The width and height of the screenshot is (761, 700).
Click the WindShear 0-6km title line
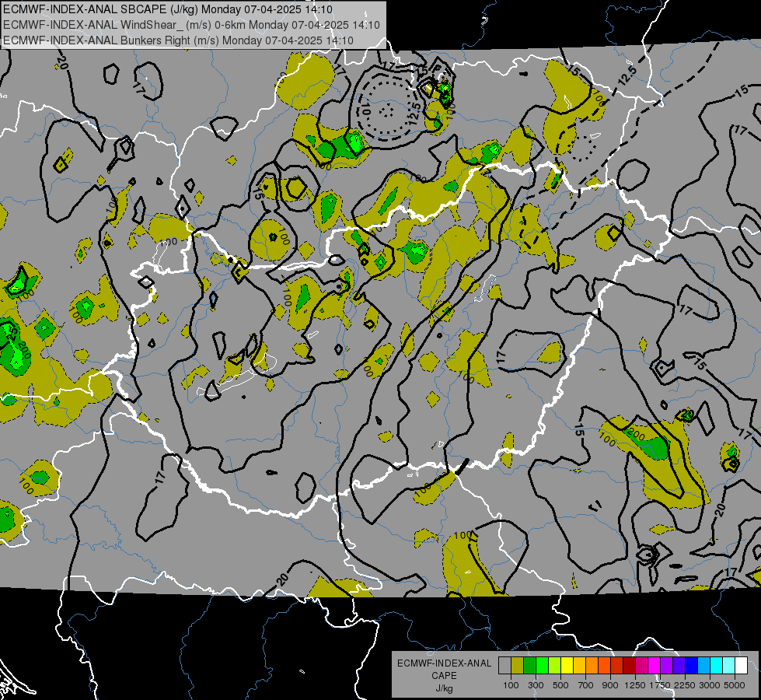click(x=191, y=25)
